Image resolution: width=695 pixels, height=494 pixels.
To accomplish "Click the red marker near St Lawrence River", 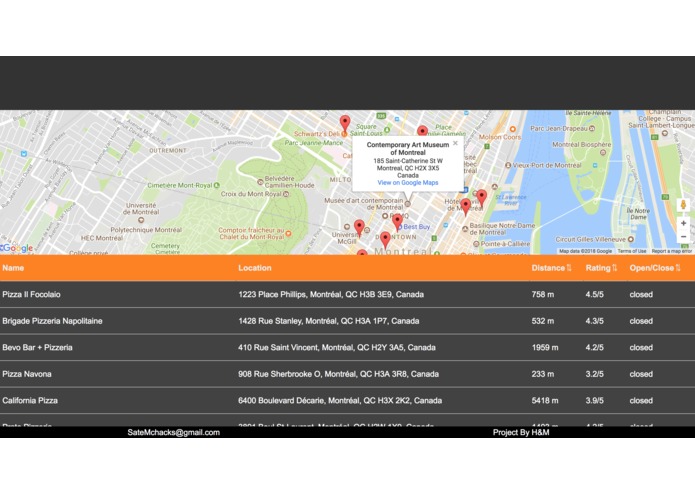I will pos(482,198).
